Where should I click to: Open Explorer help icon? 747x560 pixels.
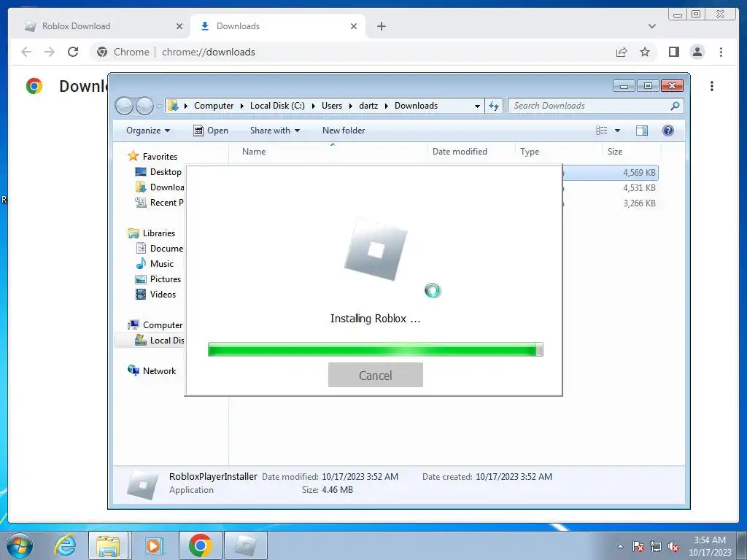pos(668,131)
